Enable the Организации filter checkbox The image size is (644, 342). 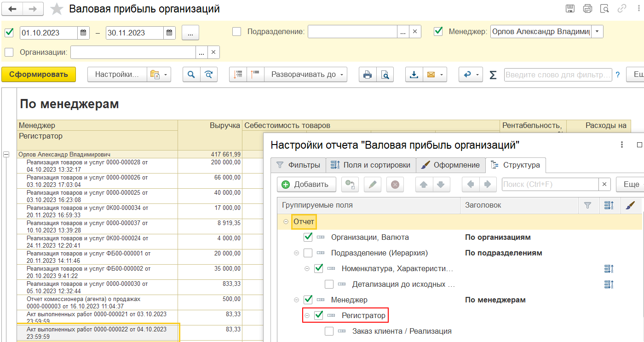coord(9,52)
